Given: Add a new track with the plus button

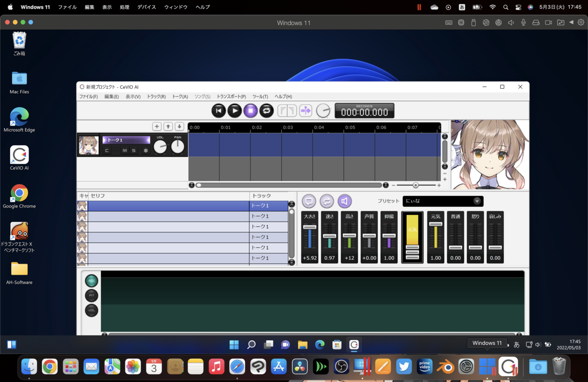Looking at the screenshot, I should pos(157,127).
